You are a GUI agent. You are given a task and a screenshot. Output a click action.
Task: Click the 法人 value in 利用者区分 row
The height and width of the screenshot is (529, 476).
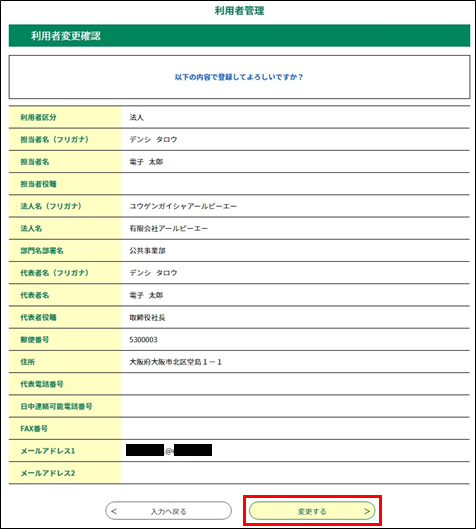coord(136,117)
